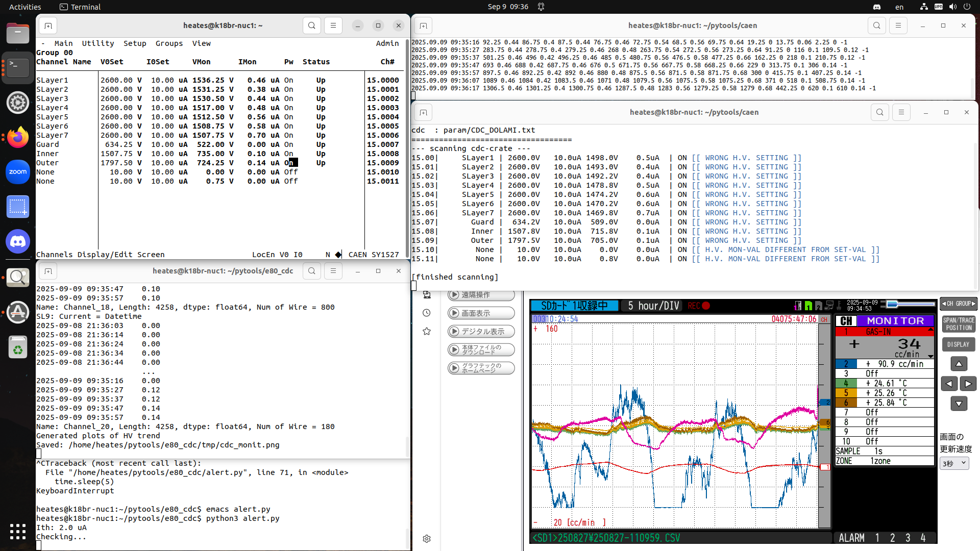Click the Discord tray icon in top bar
The height and width of the screenshot is (551, 980).
(x=877, y=7)
